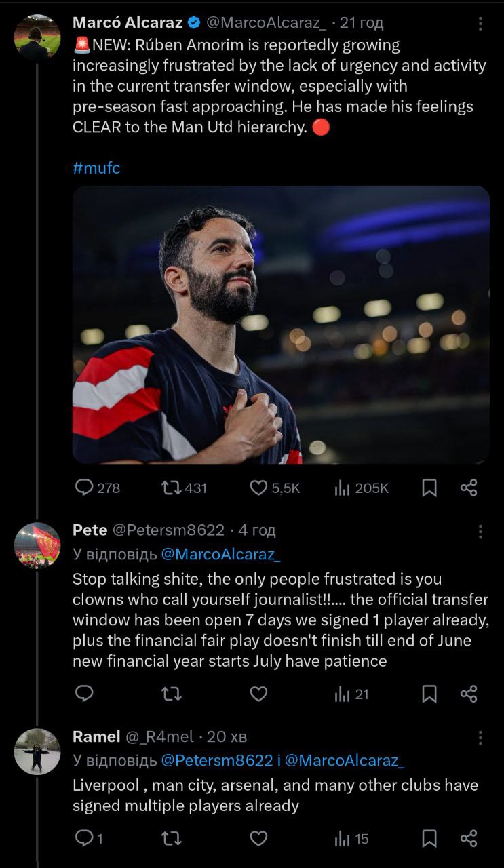Open more options menu on Pete's reply
504x868 pixels.
[x=480, y=531]
